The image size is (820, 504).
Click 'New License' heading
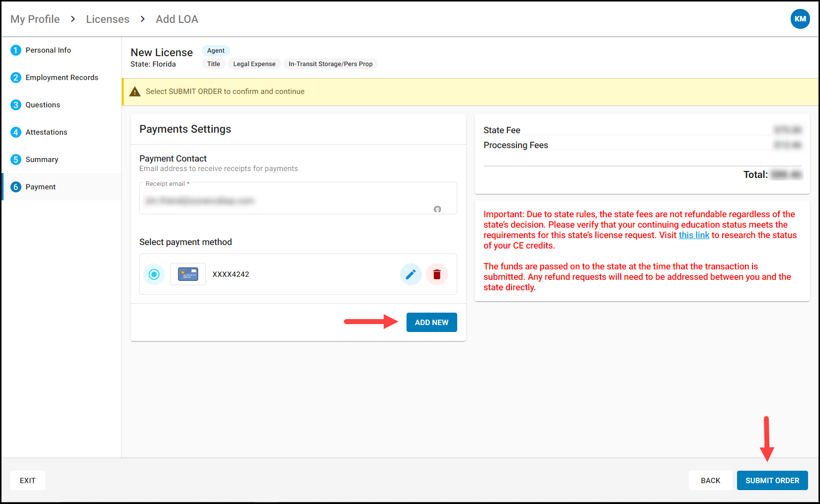[x=162, y=53]
